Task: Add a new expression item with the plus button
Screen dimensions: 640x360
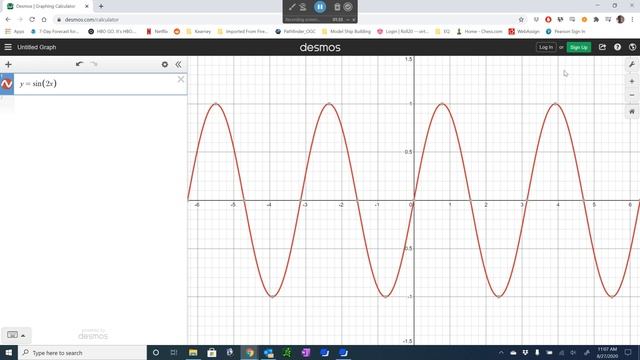Action: 8,64
